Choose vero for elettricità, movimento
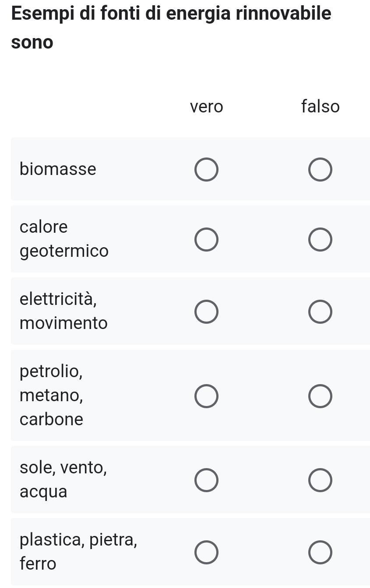 [206, 311]
